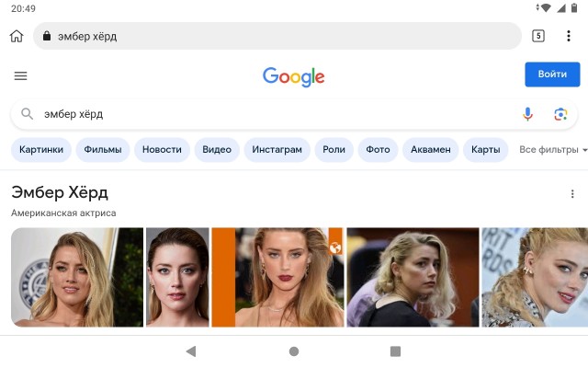Select the Картинки filter chip
The height and width of the screenshot is (368, 588).
point(41,149)
